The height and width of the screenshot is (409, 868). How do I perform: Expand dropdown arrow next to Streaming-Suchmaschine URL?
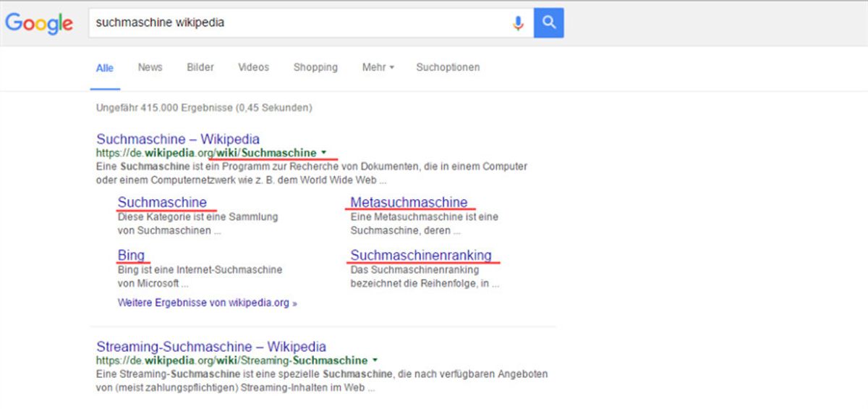[x=375, y=360]
